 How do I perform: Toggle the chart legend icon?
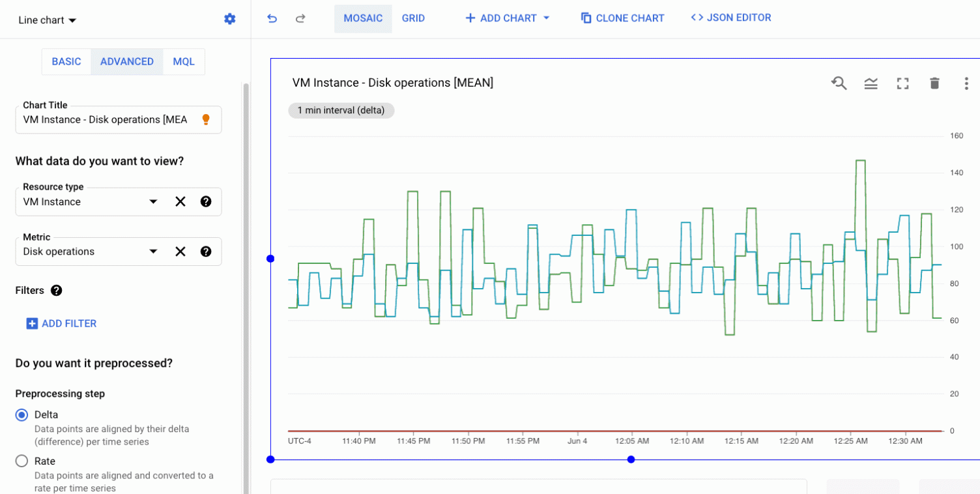click(871, 83)
